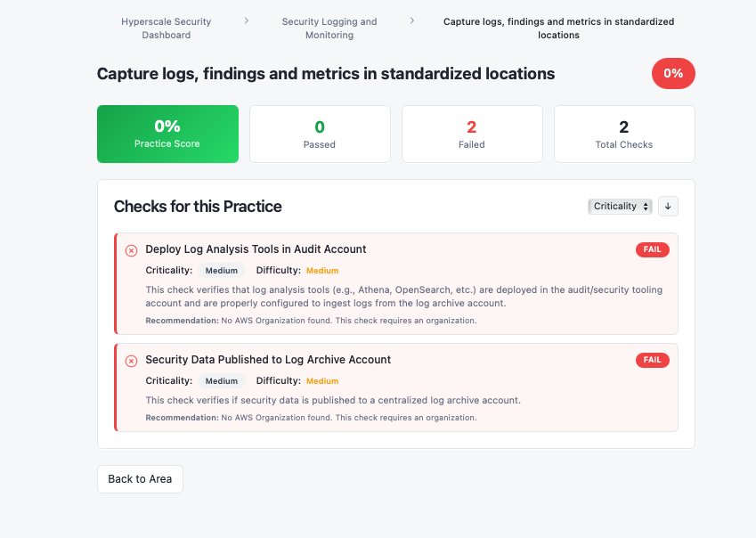Click red fail icon on Deploy Log Analysis check
This screenshot has height=538, width=756.
click(x=131, y=249)
